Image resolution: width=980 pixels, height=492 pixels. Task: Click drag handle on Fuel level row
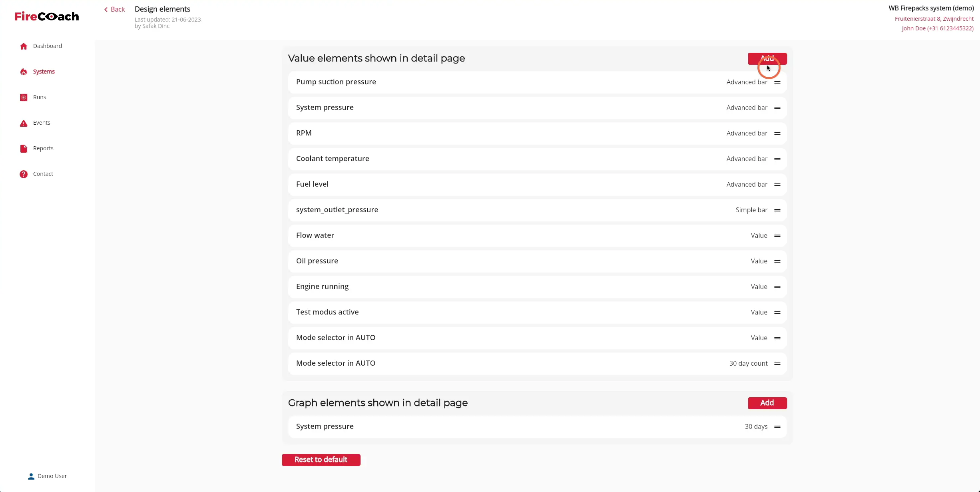click(x=777, y=185)
